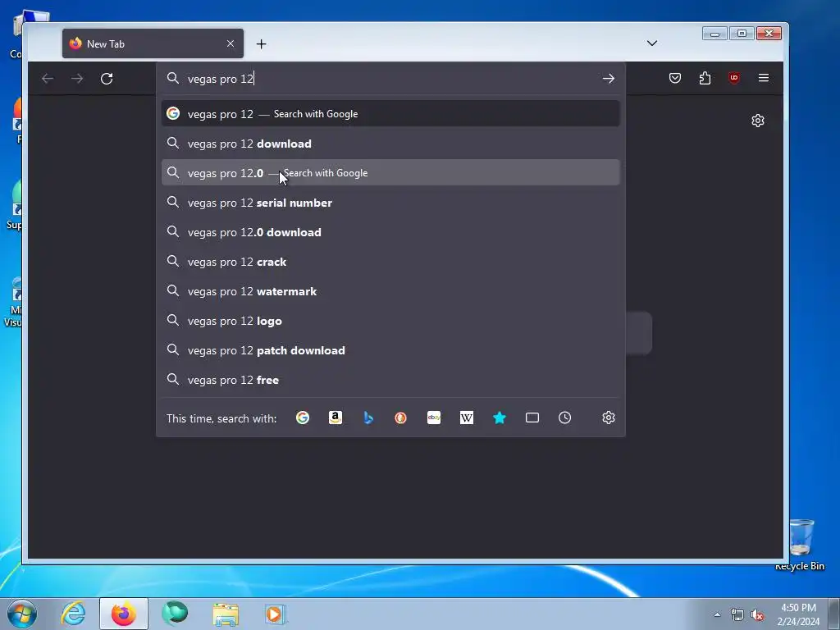
Task: Search this time with Bing icon
Action: [x=368, y=418]
